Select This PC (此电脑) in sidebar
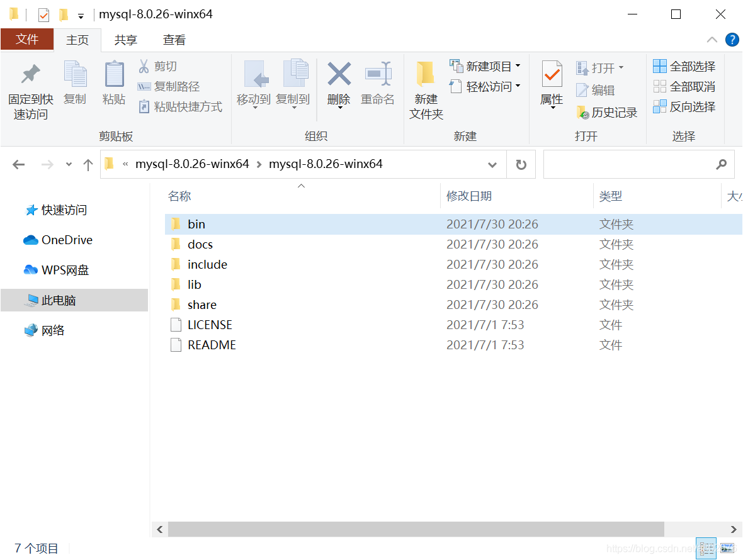The height and width of the screenshot is (560, 743). [74, 300]
